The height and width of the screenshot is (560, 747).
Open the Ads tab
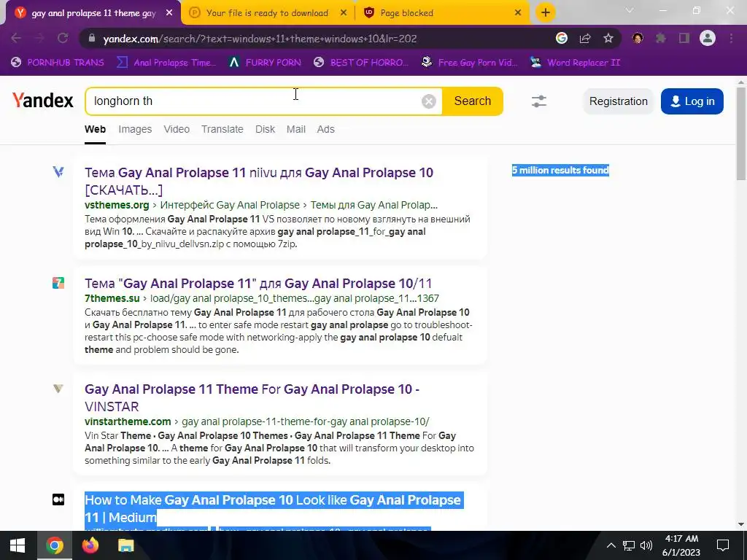(x=326, y=129)
